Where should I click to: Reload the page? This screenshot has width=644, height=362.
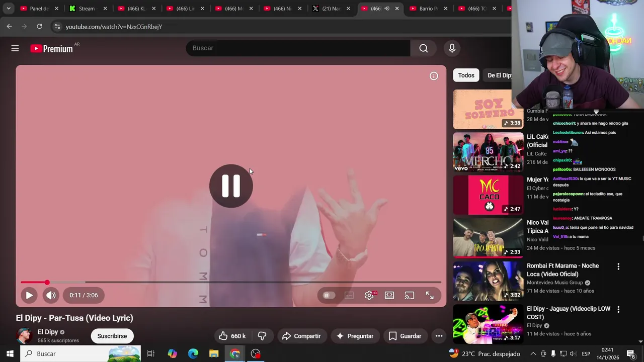click(x=39, y=27)
